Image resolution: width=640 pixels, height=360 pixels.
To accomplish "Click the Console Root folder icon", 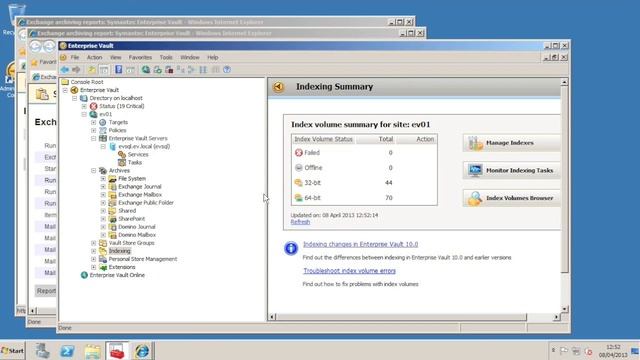I will tap(65, 82).
